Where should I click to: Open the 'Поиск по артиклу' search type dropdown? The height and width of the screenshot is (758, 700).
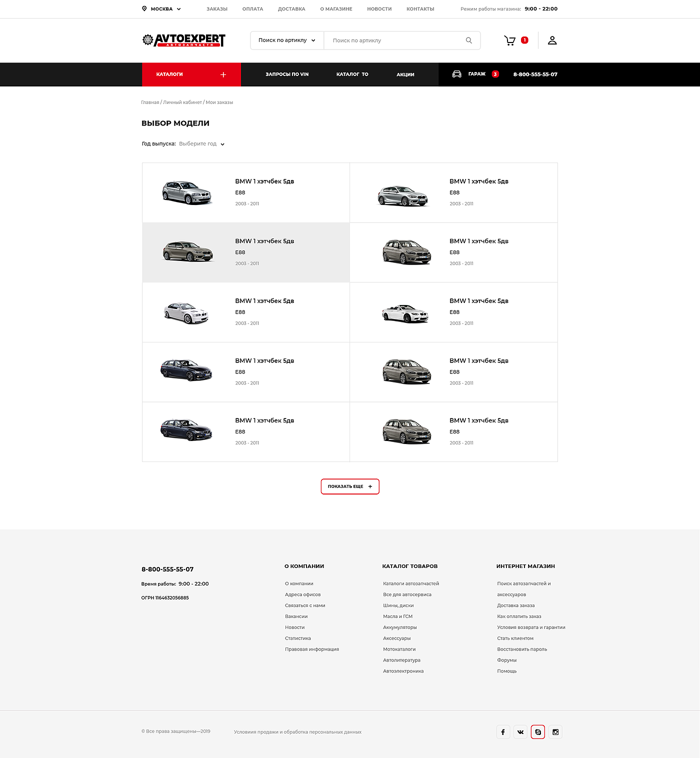[287, 40]
